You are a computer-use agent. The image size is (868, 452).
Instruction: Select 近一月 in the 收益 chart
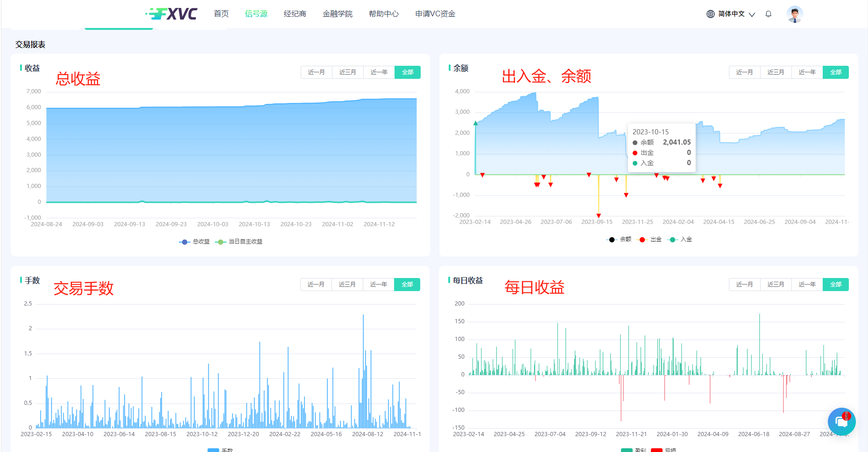pos(317,72)
